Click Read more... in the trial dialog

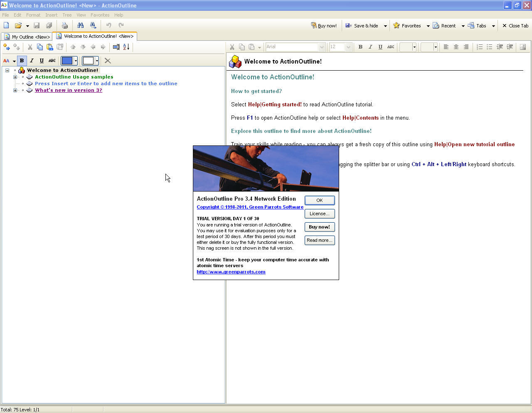click(x=320, y=240)
